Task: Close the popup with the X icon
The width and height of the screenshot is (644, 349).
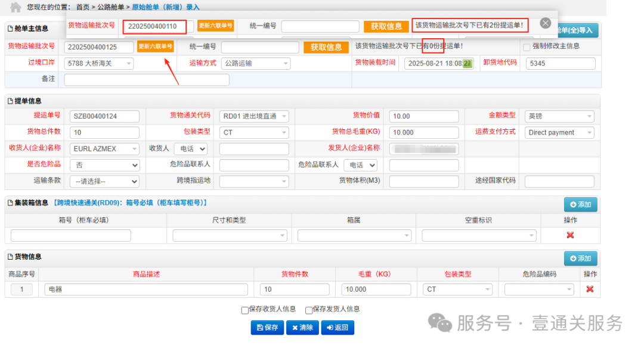Action: (x=545, y=23)
